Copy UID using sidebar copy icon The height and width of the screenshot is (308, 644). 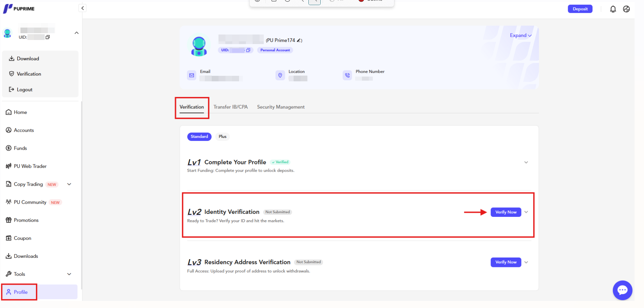point(48,37)
